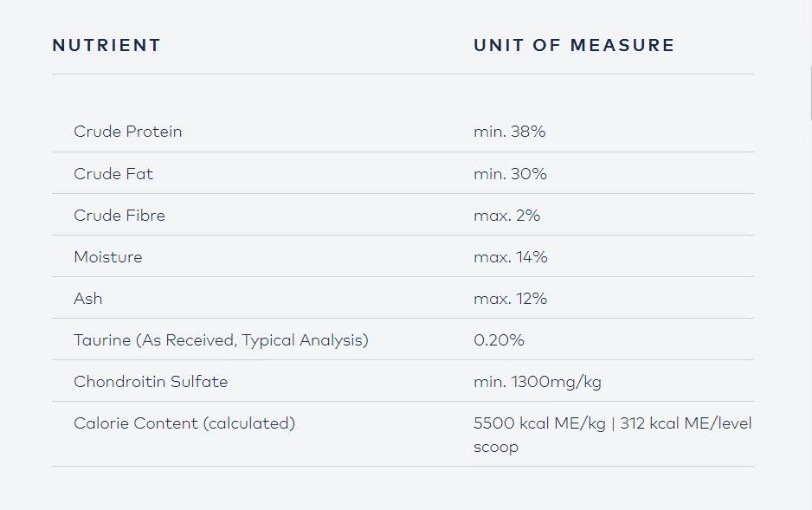Viewport: 812px width, 510px height.
Task: Click the word scoop in calorie row
Action: click(496, 448)
